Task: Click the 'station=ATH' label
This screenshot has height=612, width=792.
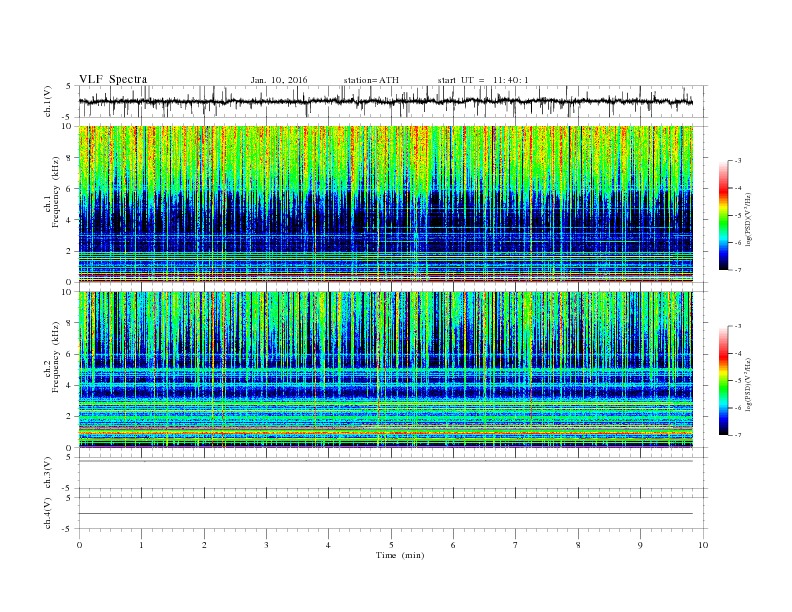Action: 371,80
